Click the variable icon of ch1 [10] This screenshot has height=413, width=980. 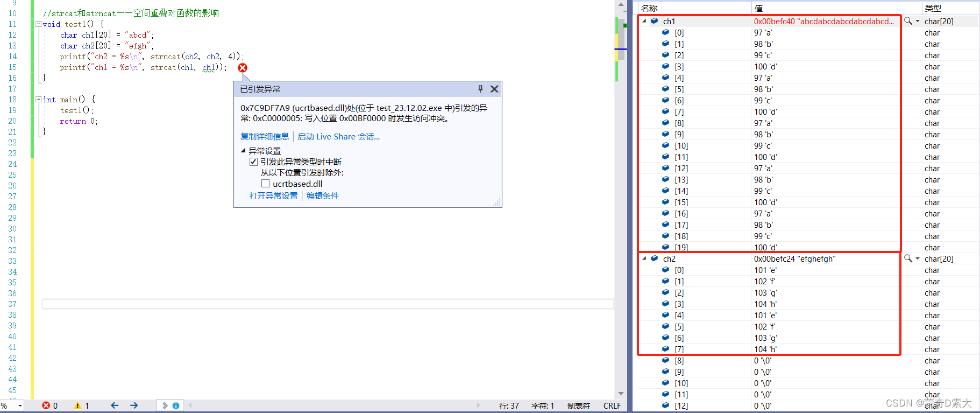pos(665,145)
